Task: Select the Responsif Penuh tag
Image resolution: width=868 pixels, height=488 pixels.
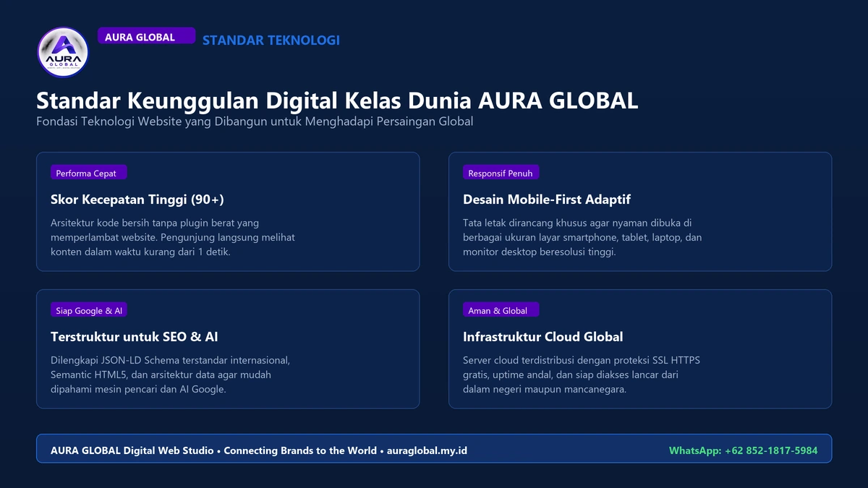Action: (501, 173)
